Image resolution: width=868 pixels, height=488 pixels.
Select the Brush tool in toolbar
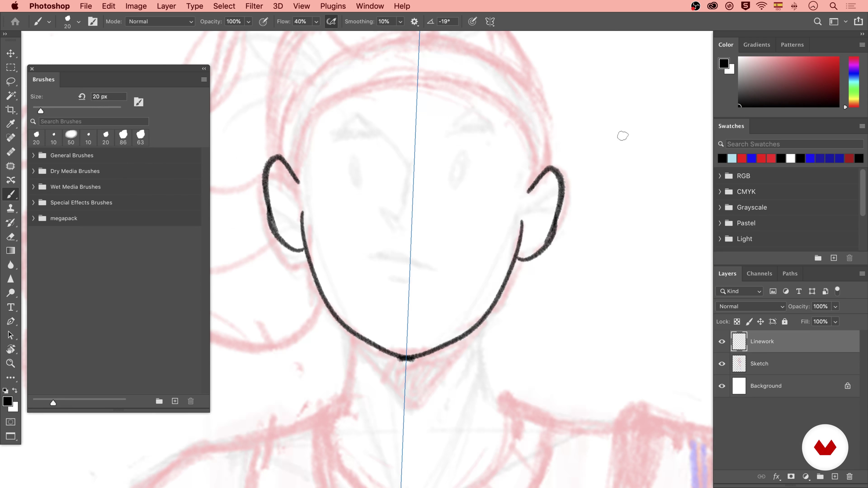[x=11, y=194]
